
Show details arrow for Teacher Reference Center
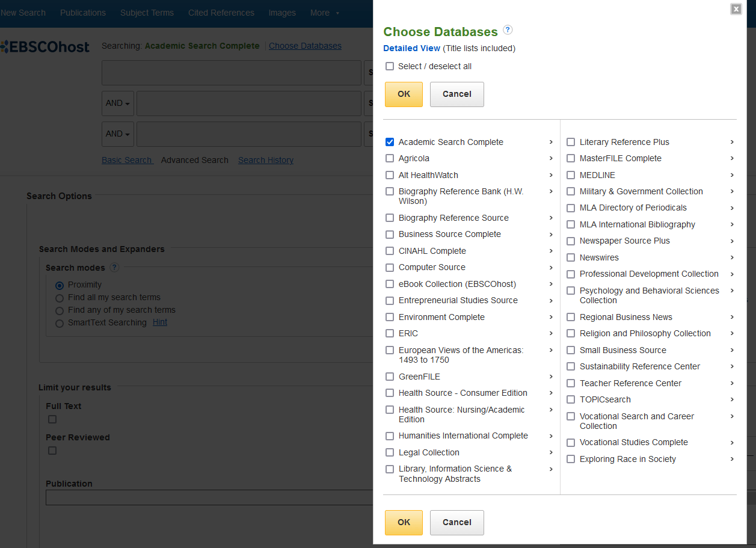point(732,383)
